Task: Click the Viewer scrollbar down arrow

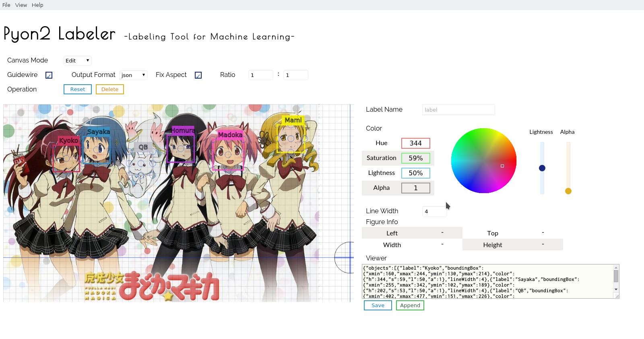Action: click(x=616, y=289)
